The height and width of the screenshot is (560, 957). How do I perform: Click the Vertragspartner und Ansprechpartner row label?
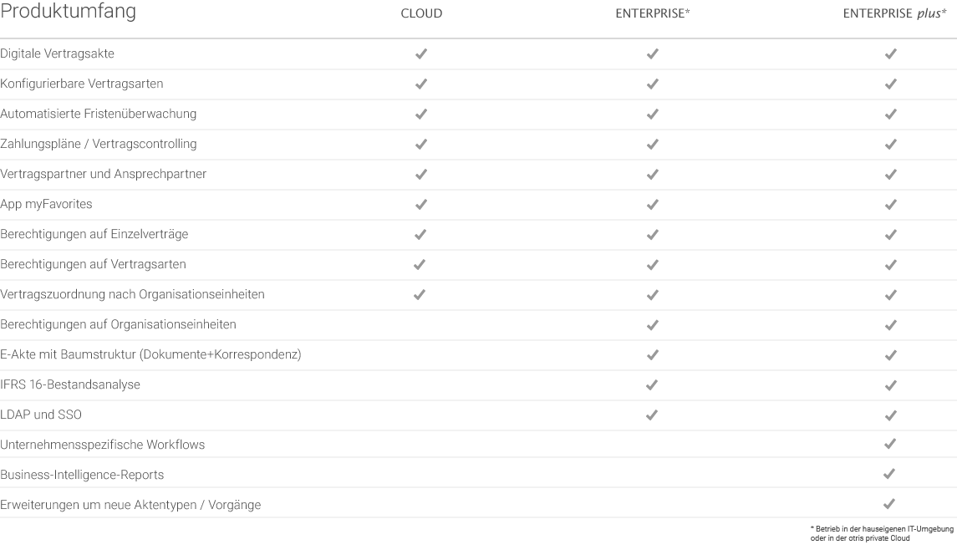tap(103, 174)
